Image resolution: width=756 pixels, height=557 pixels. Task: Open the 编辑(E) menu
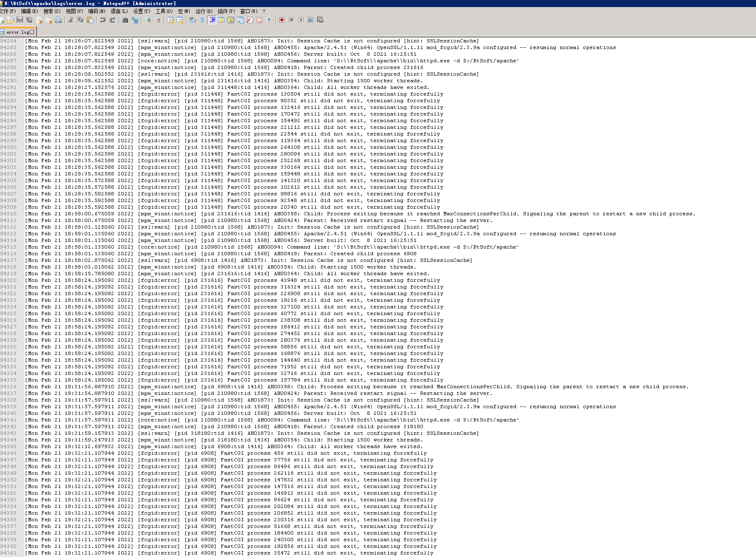29,11
